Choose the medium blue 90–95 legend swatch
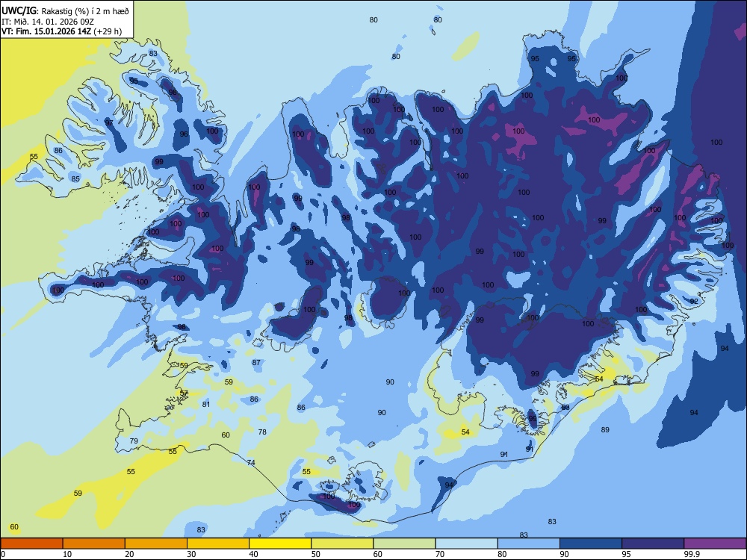Image resolution: width=747 pixels, height=560 pixels. [591, 544]
